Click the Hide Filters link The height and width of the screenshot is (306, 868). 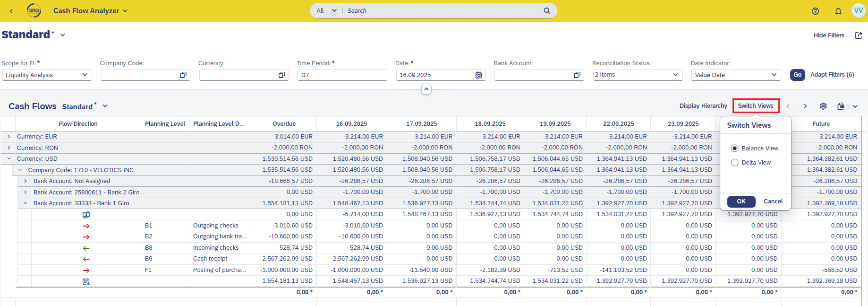point(828,35)
